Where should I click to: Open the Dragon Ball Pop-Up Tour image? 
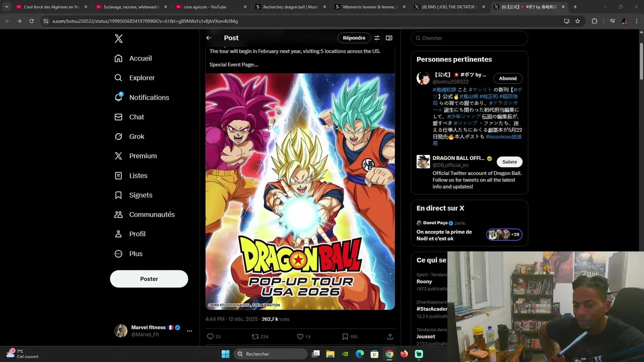pyautogui.click(x=300, y=192)
